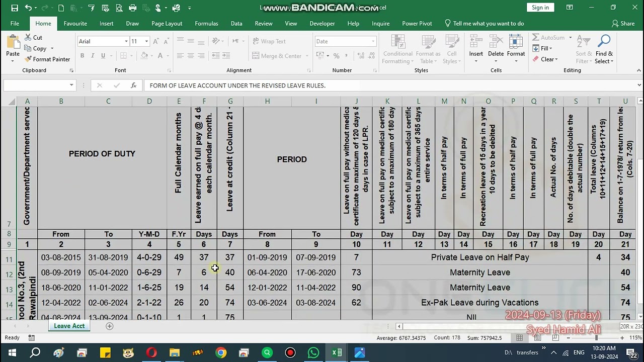Save workbook using the Quick Access Save icon
The height and width of the screenshot is (362, 644).
[15, 8]
